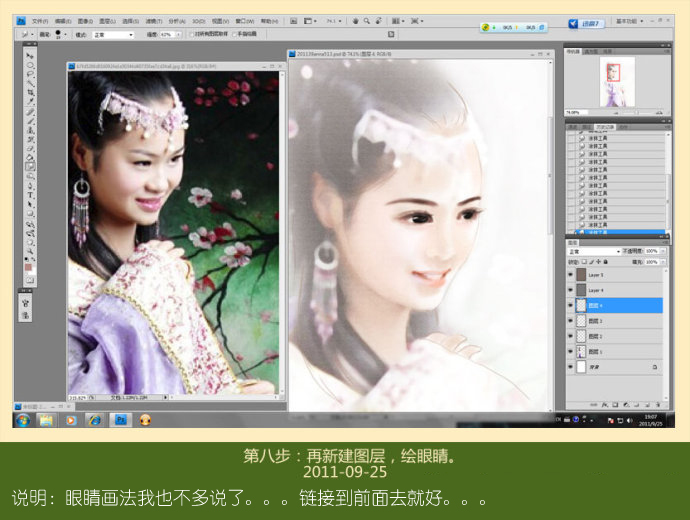690x520 pixels.
Task: Click the Rotate View tool in application bar
Action: coord(378,21)
